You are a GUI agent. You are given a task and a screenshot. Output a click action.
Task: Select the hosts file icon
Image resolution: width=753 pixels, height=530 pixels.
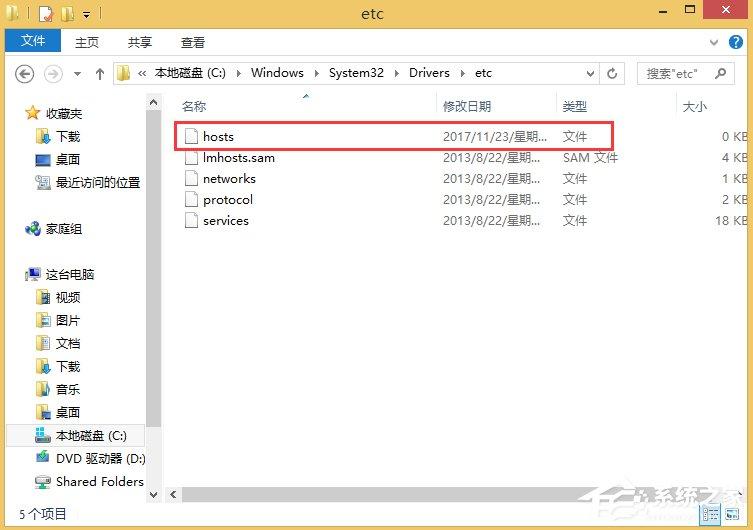192,137
